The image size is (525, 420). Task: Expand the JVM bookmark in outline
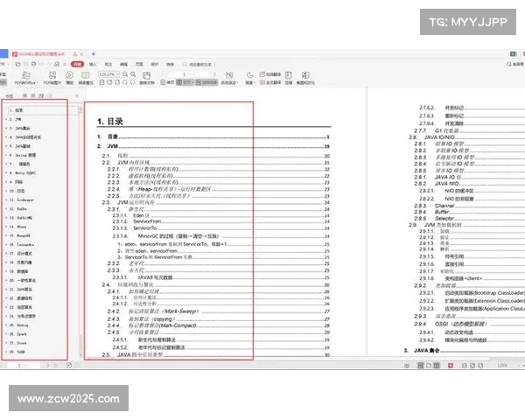pos(9,119)
